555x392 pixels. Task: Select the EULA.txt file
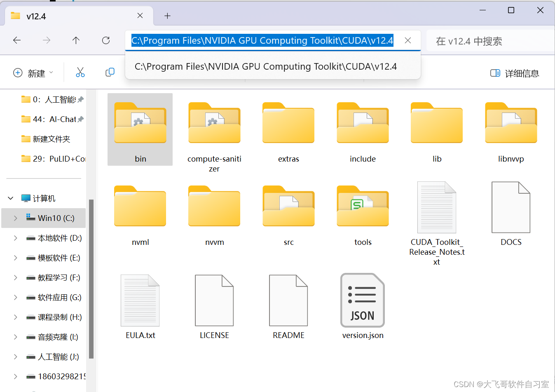[140, 307]
